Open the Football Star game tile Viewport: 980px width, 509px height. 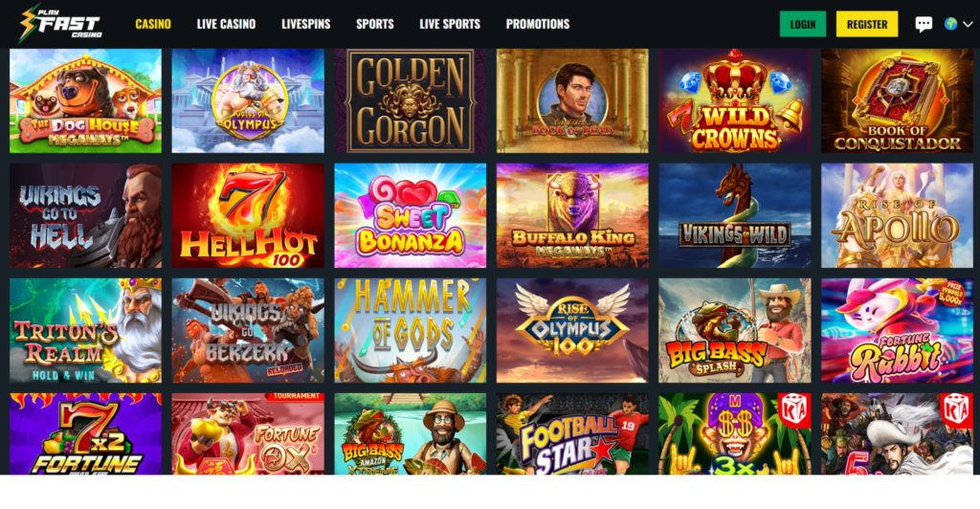(x=572, y=434)
